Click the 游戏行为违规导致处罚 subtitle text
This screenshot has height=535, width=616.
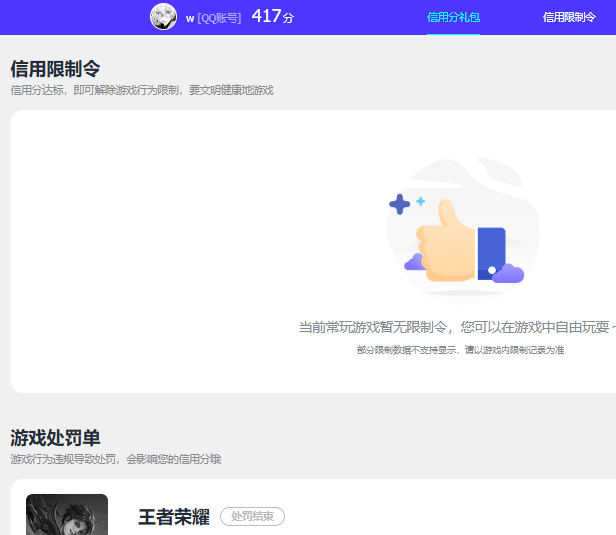click(x=116, y=459)
